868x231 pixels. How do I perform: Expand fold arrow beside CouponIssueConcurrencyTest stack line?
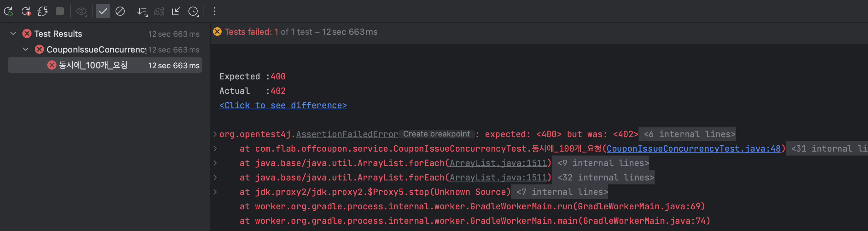(215, 149)
